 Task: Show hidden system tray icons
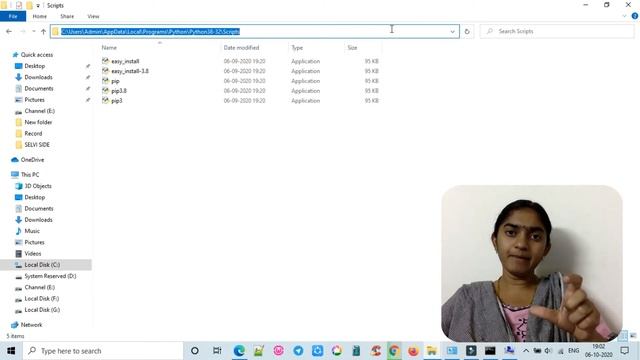pos(526,351)
